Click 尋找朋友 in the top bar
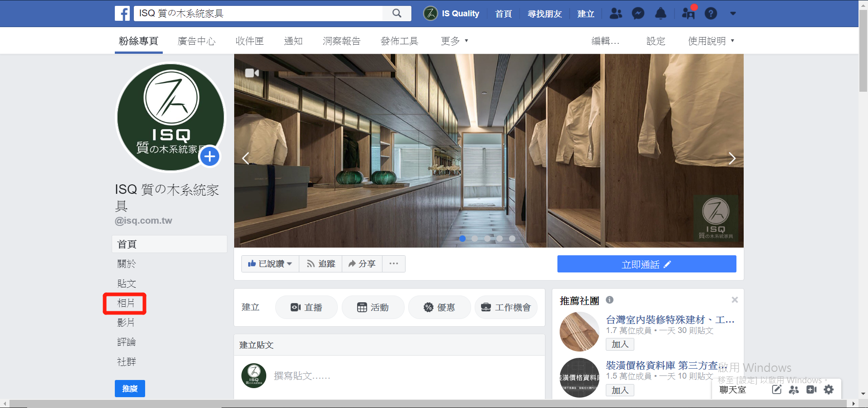This screenshot has width=868, height=408. click(544, 14)
